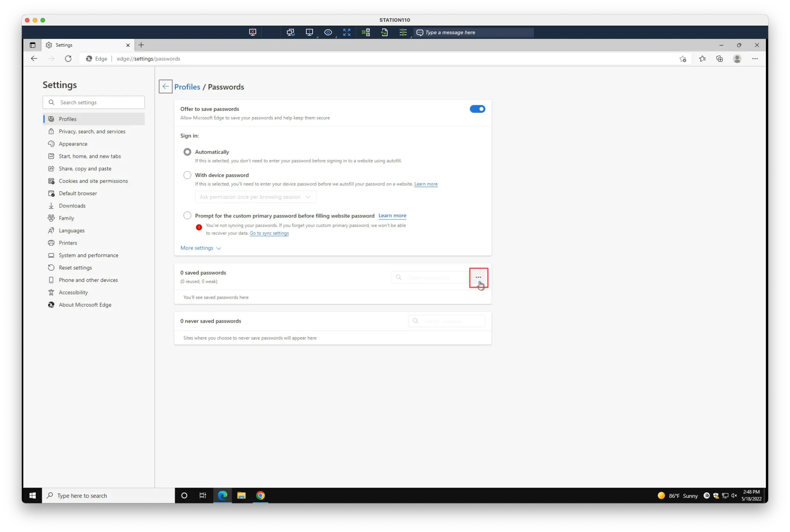
Task: Open the Collections icon in Edge toolbar
Action: point(720,59)
